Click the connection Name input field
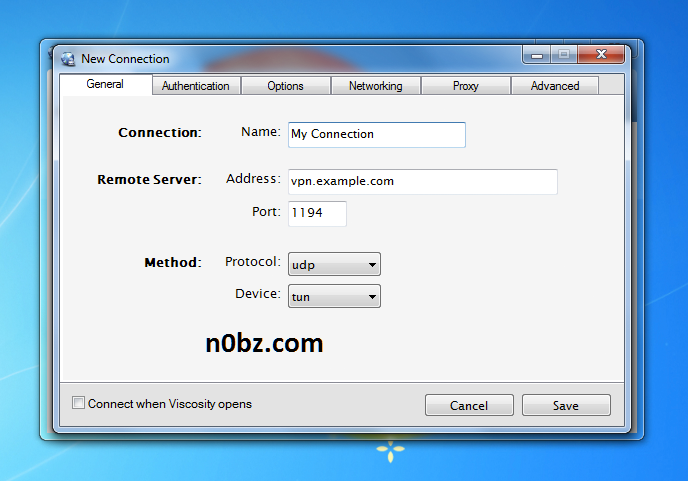The image size is (688, 481). click(x=377, y=135)
